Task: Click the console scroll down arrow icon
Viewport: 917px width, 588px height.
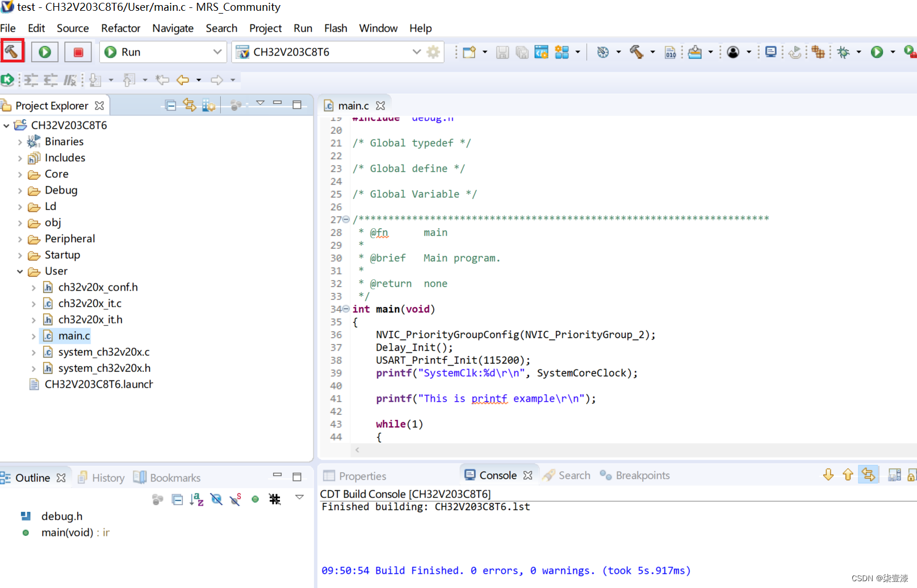Action: coord(828,475)
